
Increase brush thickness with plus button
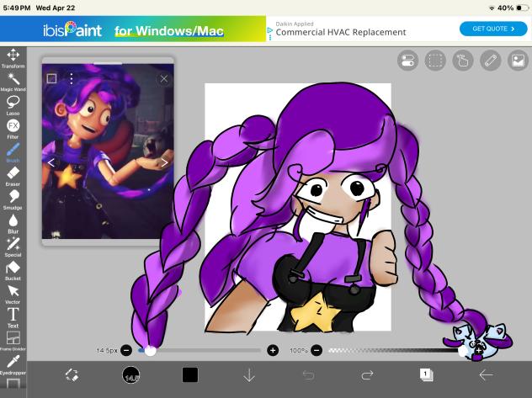pyautogui.click(x=273, y=350)
